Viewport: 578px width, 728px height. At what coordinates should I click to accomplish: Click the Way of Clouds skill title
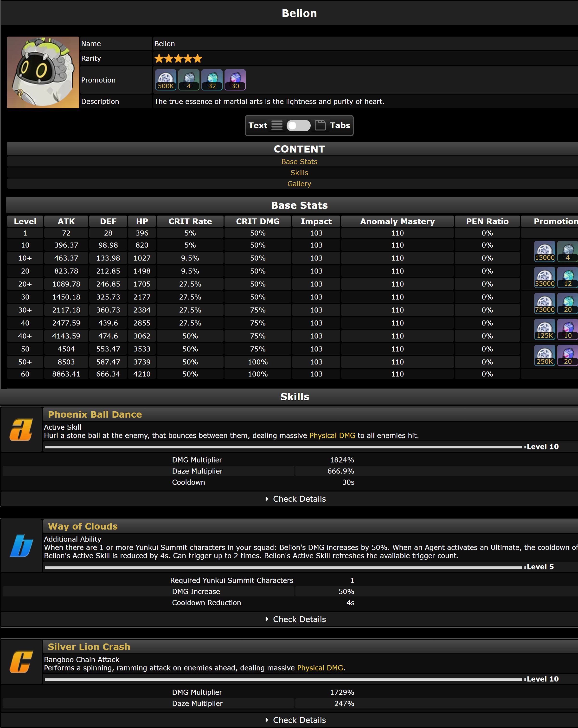(83, 526)
